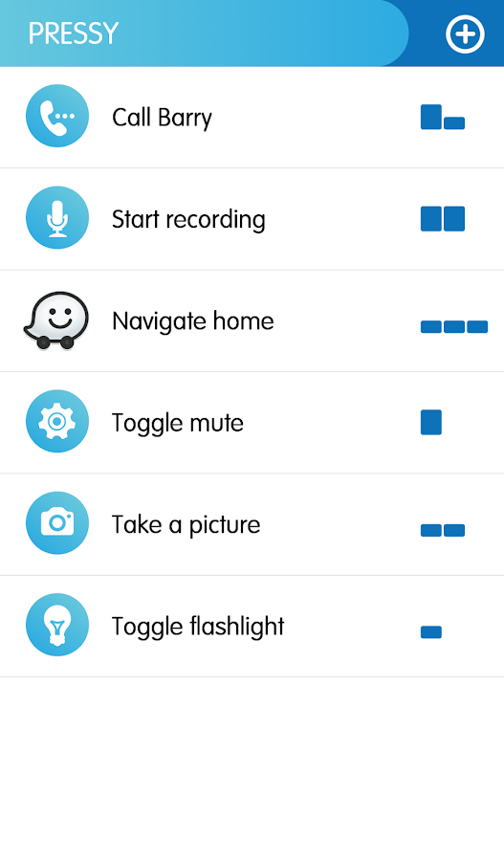Select the two long presses pattern icon

443,218
